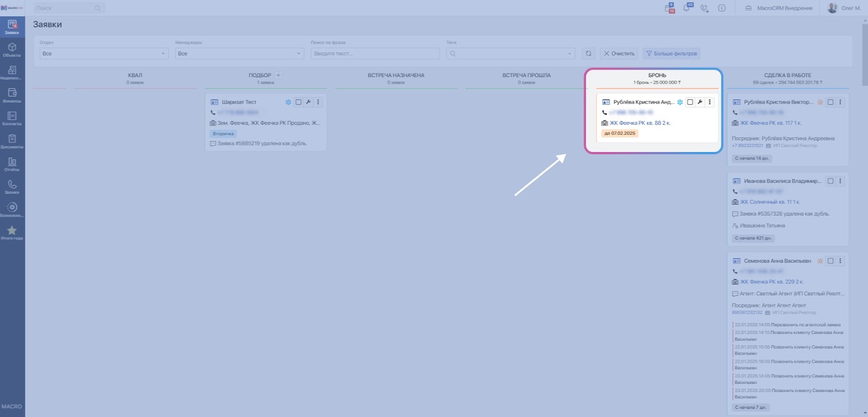The image size is (868, 417).
Task: Click the notifications bell icon
Action: (687, 8)
